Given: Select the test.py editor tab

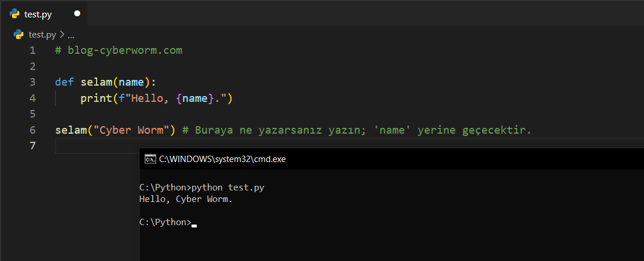Looking at the screenshot, I should [38, 13].
